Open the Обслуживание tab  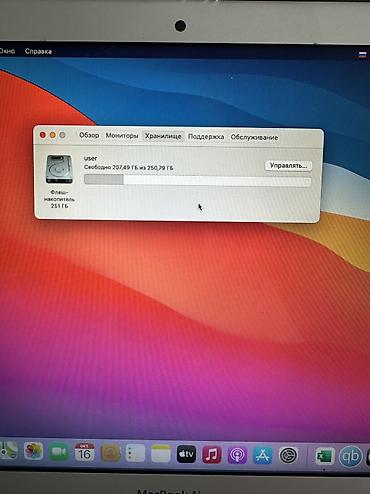[x=254, y=137]
